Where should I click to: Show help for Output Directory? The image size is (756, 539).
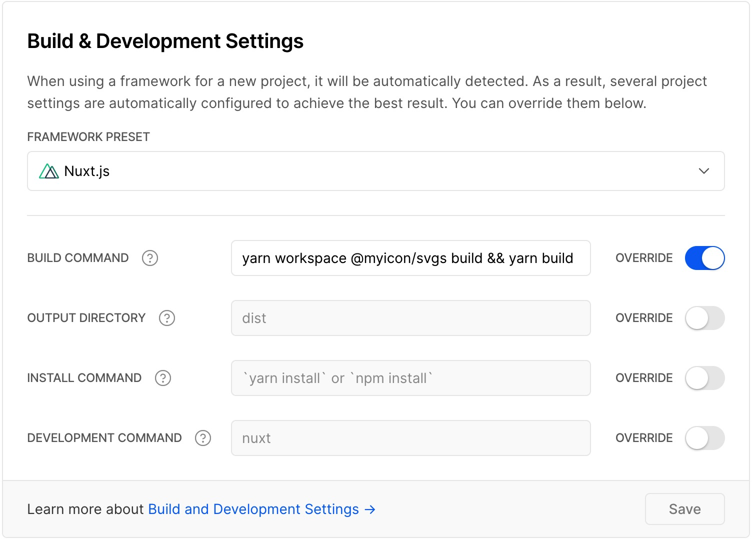pos(167,318)
